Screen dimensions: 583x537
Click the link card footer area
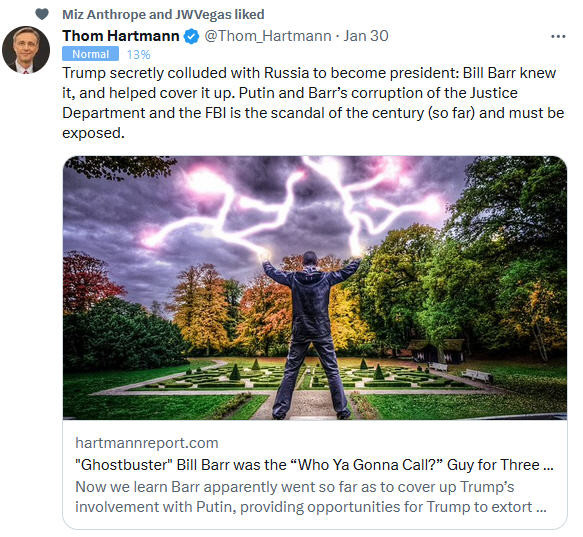[x=315, y=475]
